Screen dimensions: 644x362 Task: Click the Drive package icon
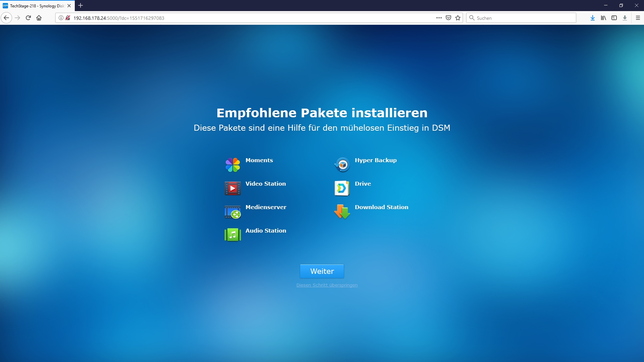342,188
